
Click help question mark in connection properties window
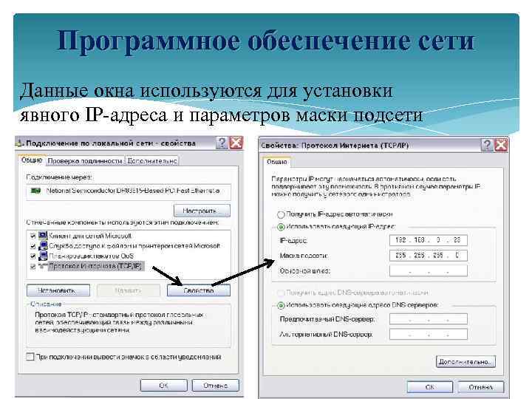222,143
